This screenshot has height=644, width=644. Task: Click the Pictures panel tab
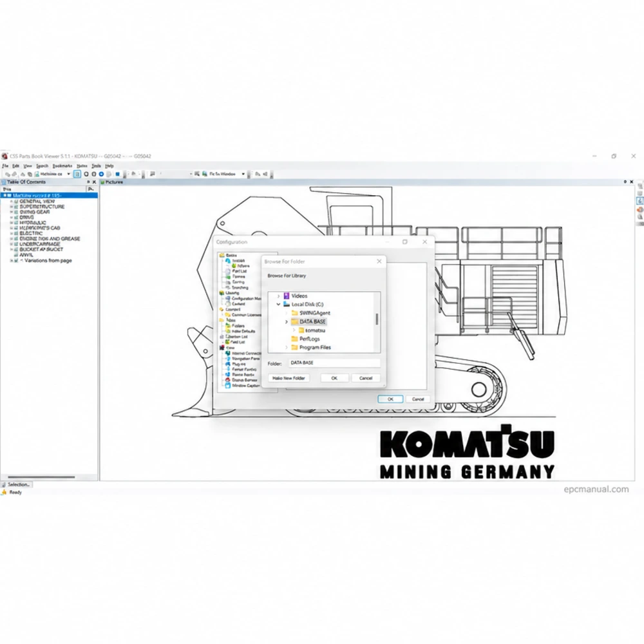point(112,182)
